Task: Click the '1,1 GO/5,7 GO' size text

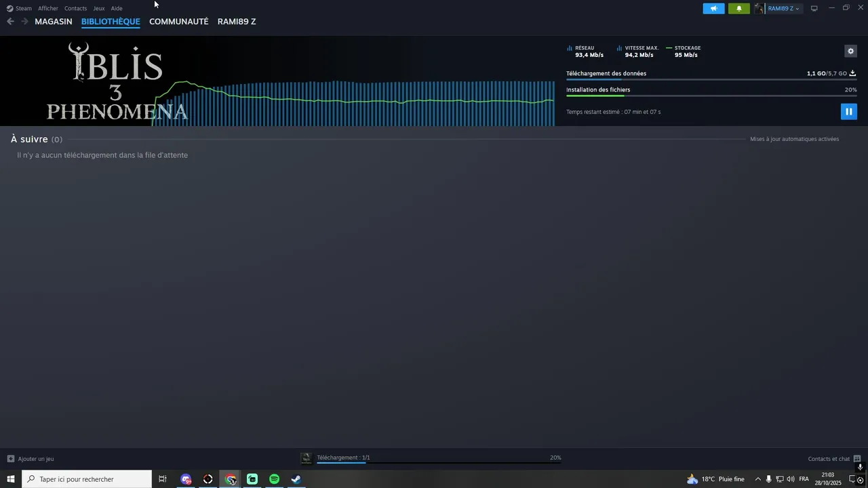Action: (x=827, y=73)
